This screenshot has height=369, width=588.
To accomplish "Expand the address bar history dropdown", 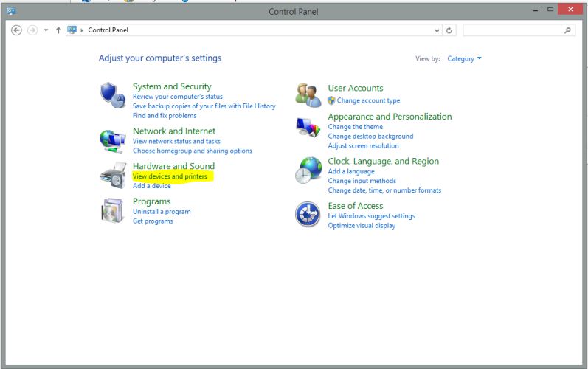I will click(437, 30).
